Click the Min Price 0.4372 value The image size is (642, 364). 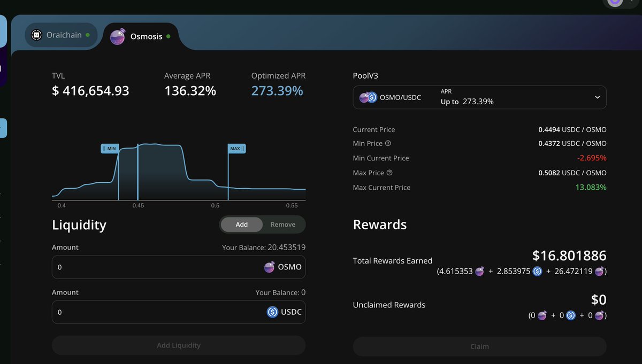coord(572,143)
